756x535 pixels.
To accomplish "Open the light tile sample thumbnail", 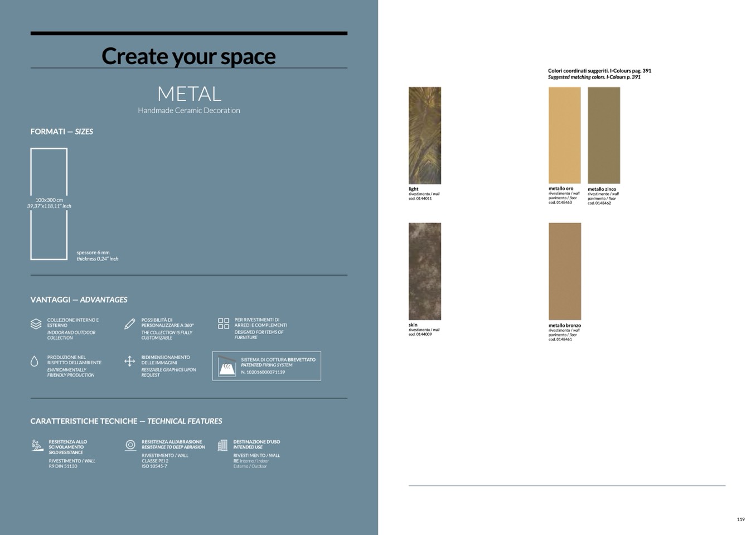I will [x=424, y=136].
